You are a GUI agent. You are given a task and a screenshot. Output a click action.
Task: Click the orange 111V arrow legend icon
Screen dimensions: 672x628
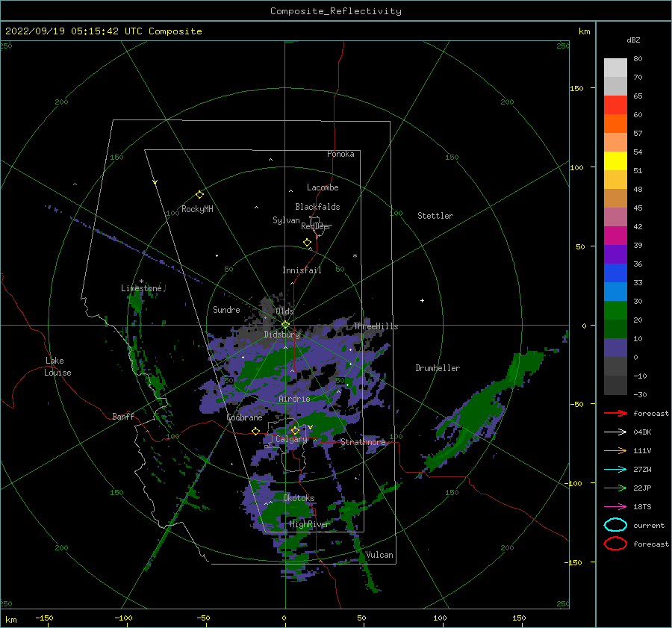tap(615, 450)
